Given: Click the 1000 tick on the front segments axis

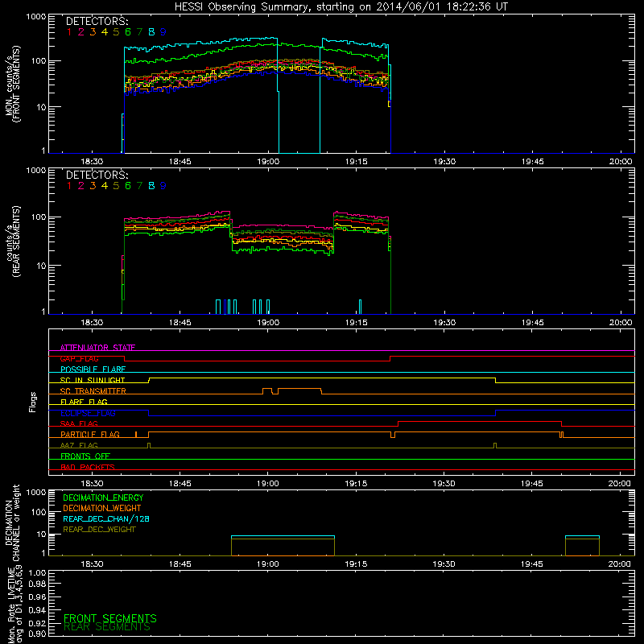Looking at the screenshot, I should pyautogui.click(x=36, y=17).
